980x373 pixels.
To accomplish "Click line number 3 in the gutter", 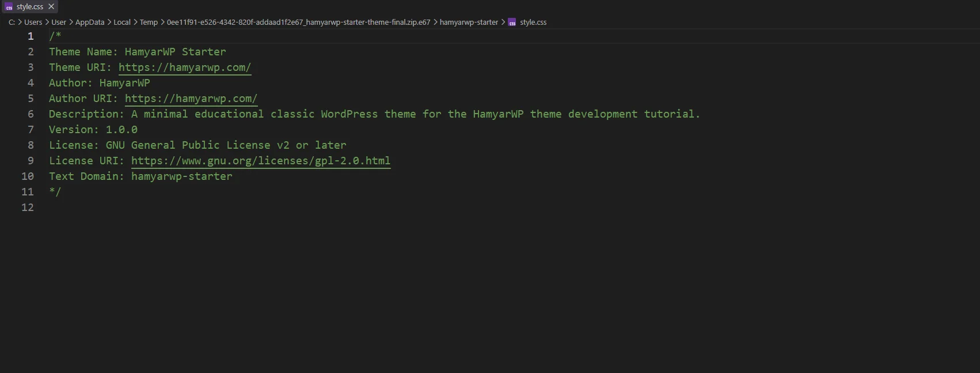I will click(31, 67).
